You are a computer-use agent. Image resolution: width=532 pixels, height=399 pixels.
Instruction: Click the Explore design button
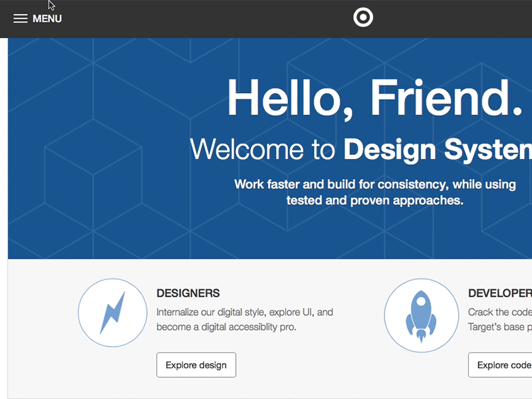tap(196, 364)
